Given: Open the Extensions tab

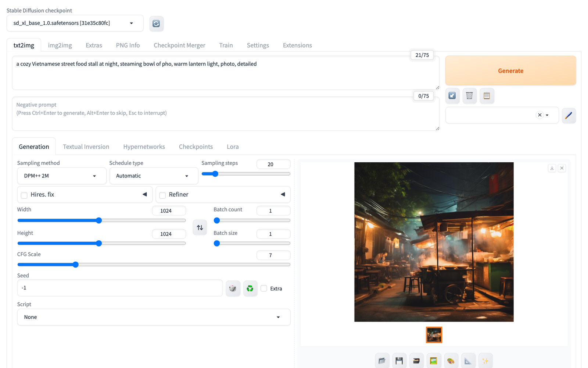Looking at the screenshot, I should pyautogui.click(x=297, y=45).
